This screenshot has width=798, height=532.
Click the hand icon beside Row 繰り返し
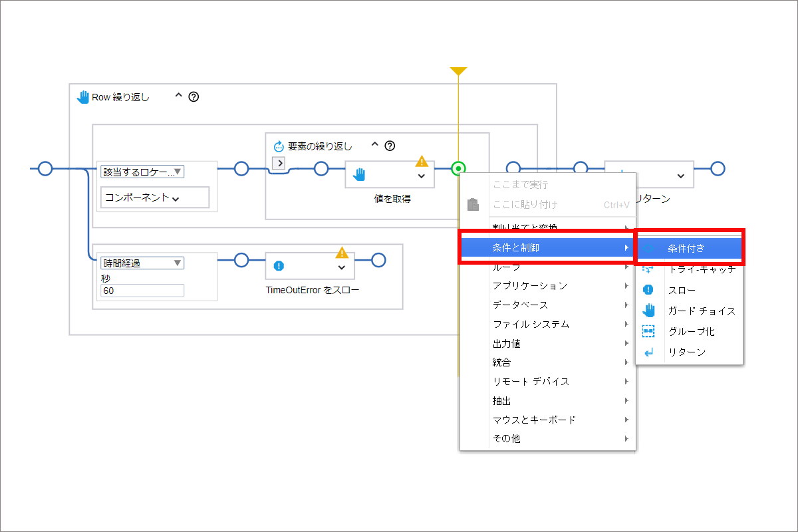pyautogui.click(x=83, y=97)
